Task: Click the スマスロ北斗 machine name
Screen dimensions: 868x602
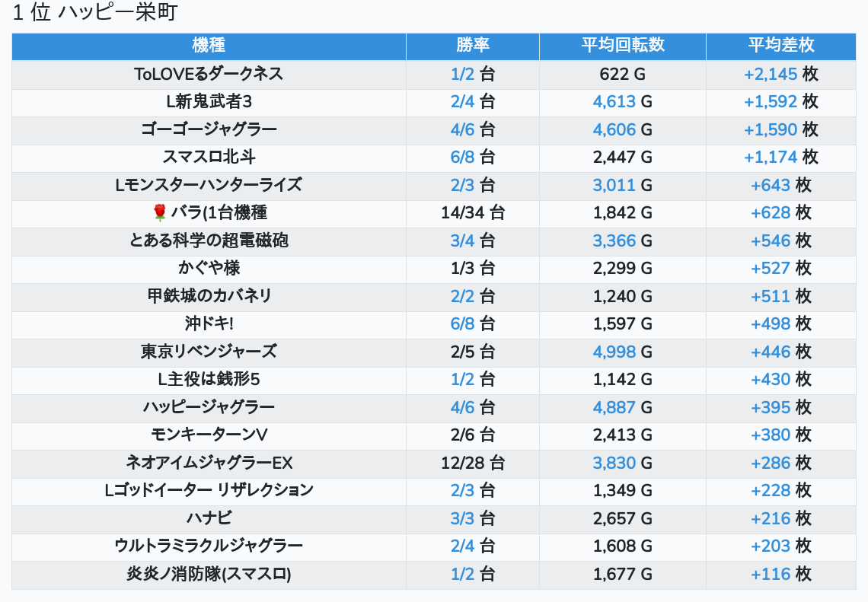Action: point(209,157)
